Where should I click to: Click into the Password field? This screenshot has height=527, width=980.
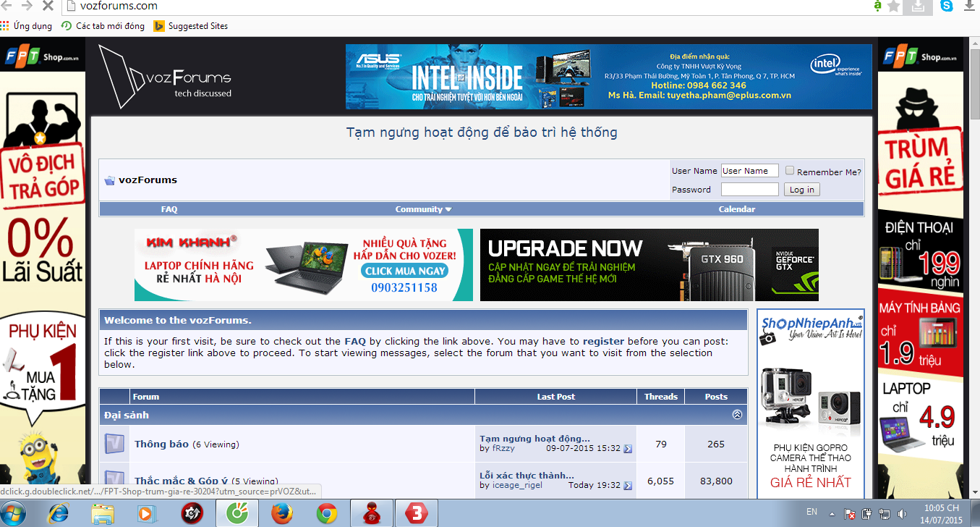(x=750, y=190)
